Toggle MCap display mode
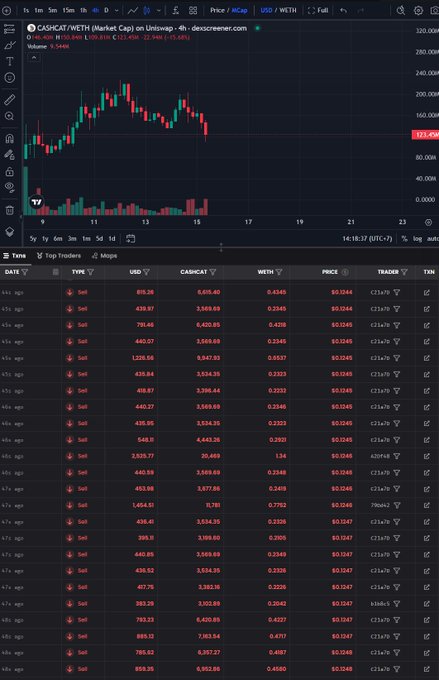The height and width of the screenshot is (680, 439). 239,10
